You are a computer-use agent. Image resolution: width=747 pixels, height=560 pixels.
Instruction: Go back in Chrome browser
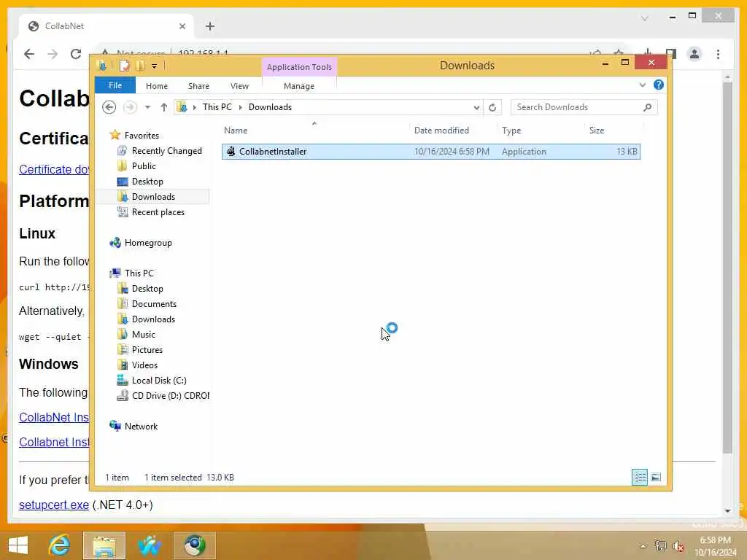click(x=29, y=54)
